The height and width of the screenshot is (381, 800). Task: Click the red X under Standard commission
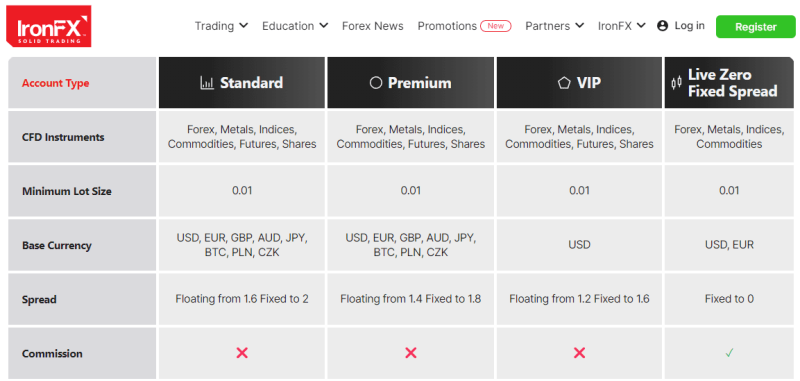coord(242,352)
